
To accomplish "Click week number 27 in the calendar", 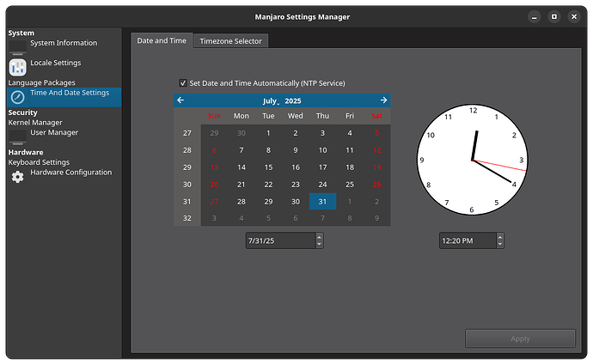I will click(x=187, y=133).
